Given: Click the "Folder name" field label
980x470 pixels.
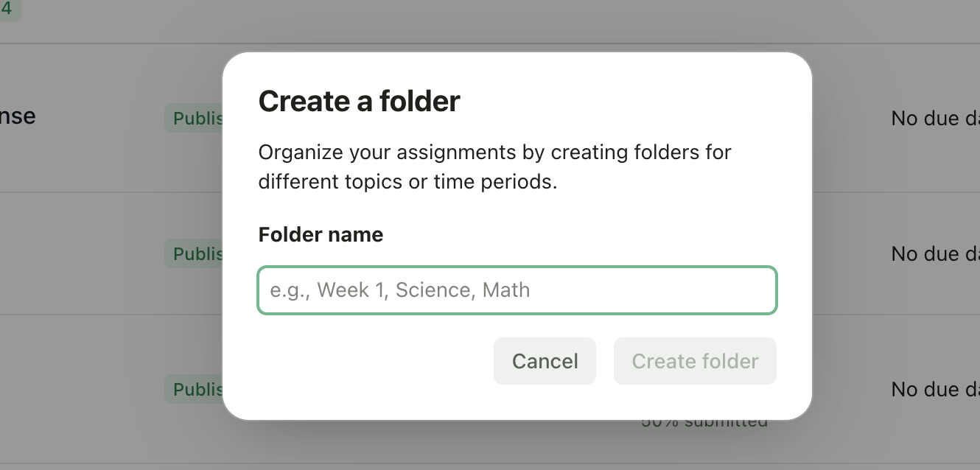Looking at the screenshot, I should pyautogui.click(x=321, y=234).
